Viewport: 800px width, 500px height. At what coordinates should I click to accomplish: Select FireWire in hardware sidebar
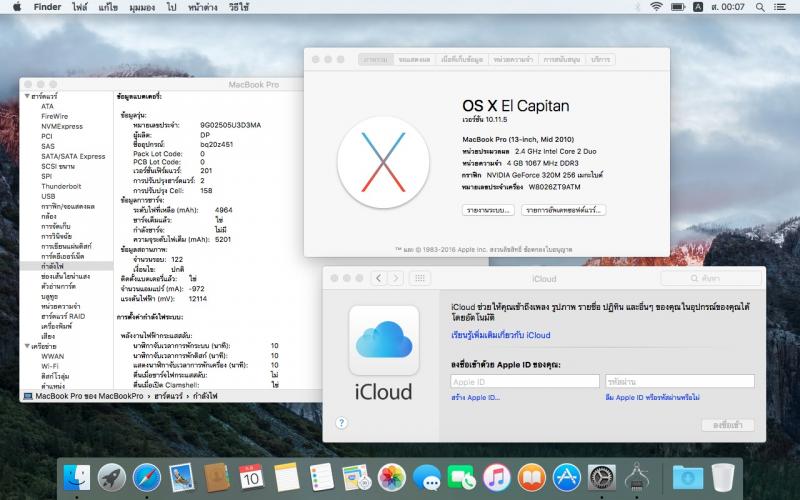tap(55, 116)
